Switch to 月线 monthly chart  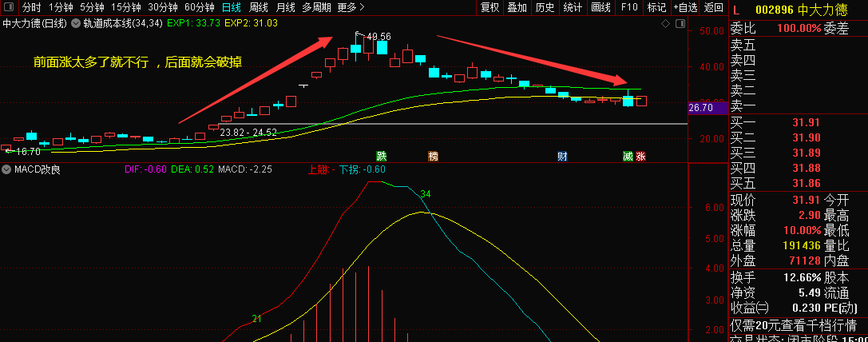click(286, 8)
